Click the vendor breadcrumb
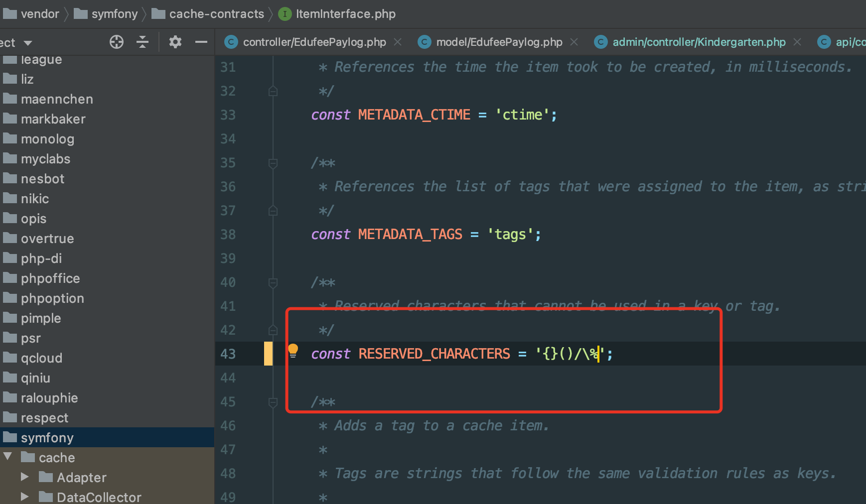 (31, 14)
